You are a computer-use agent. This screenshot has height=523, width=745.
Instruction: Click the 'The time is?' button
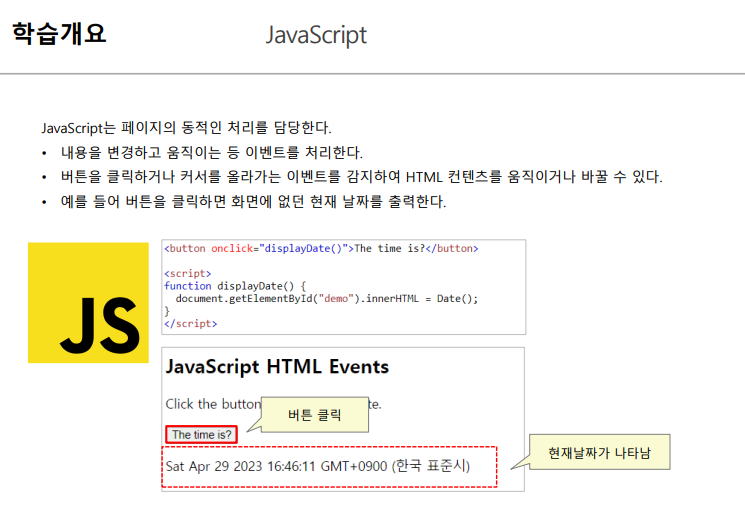pyautogui.click(x=201, y=435)
